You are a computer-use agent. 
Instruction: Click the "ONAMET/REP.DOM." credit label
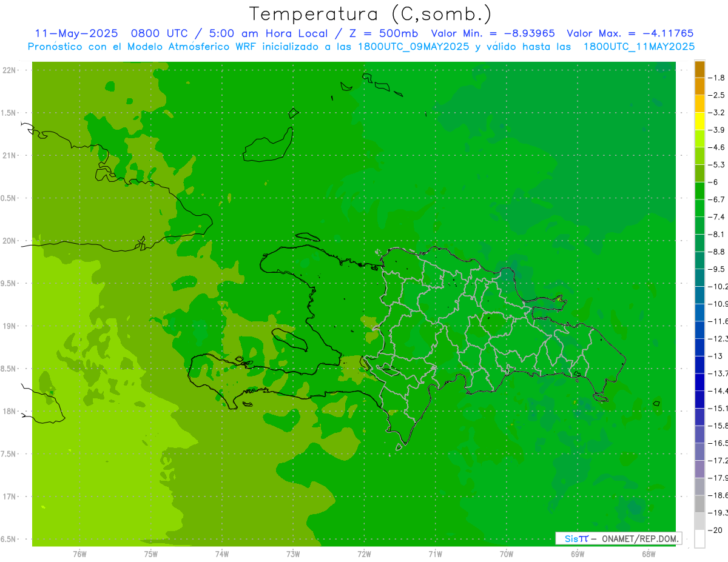point(640,538)
